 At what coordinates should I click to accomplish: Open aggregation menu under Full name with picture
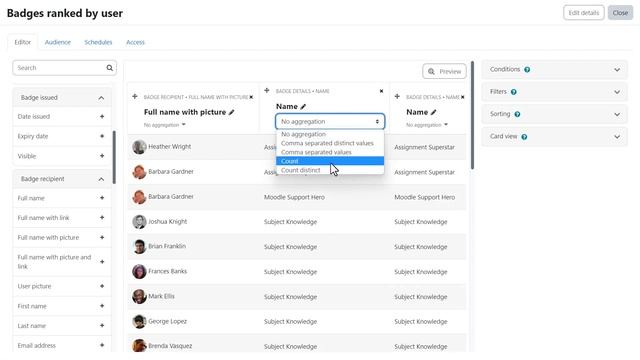pyautogui.click(x=164, y=125)
